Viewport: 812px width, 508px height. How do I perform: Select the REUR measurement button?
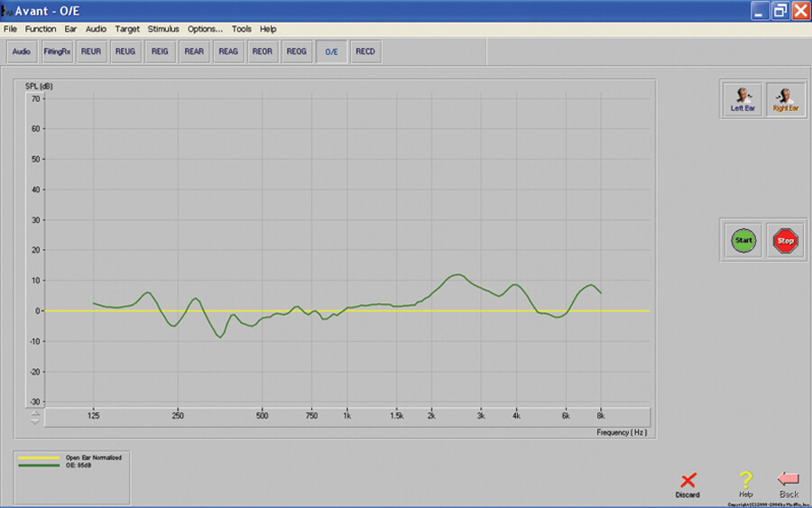click(x=91, y=51)
